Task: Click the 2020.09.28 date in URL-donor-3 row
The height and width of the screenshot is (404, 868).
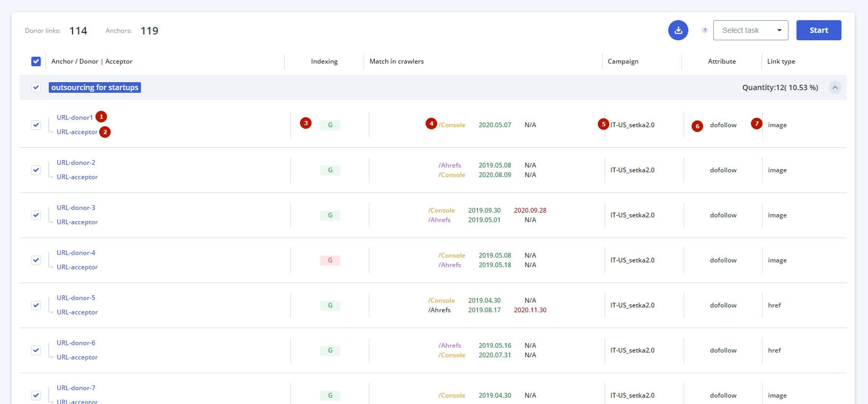Action: 530,210
